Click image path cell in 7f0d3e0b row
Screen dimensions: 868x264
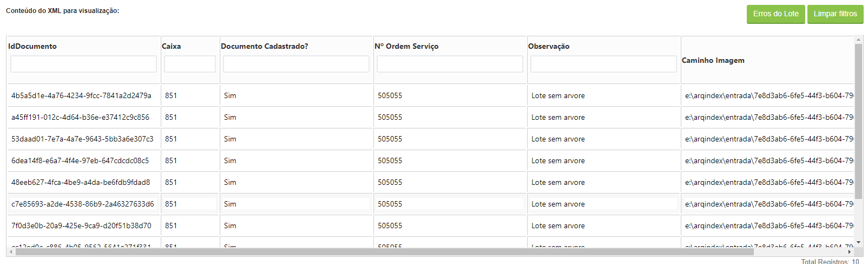[x=767, y=226]
